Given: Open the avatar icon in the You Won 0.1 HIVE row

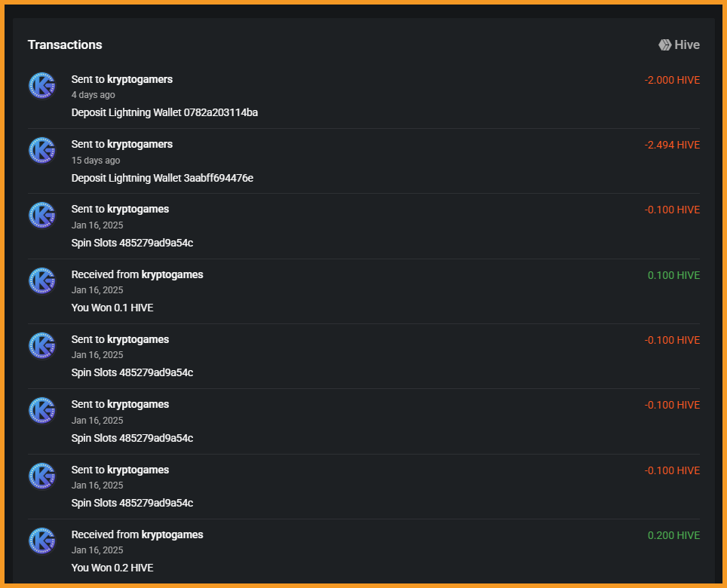Looking at the screenshot, I should (42, 280).
